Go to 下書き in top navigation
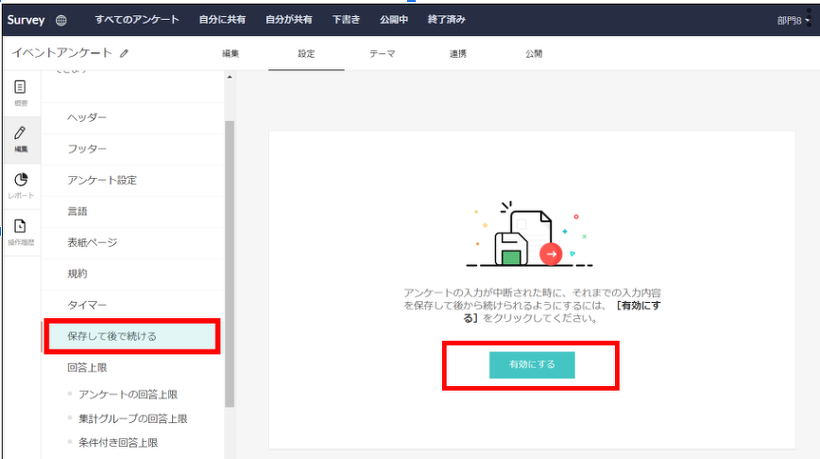The height and width of the screenshot is (459, 820). 346,20
